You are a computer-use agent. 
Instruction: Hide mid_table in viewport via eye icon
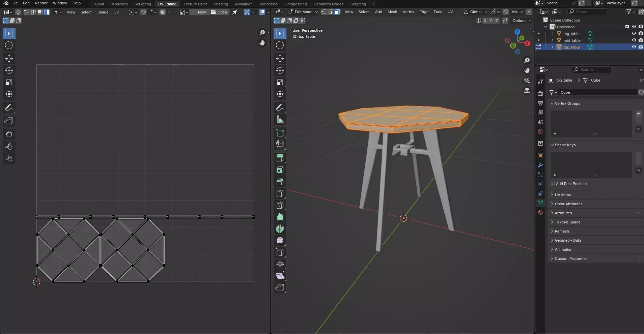634,40
